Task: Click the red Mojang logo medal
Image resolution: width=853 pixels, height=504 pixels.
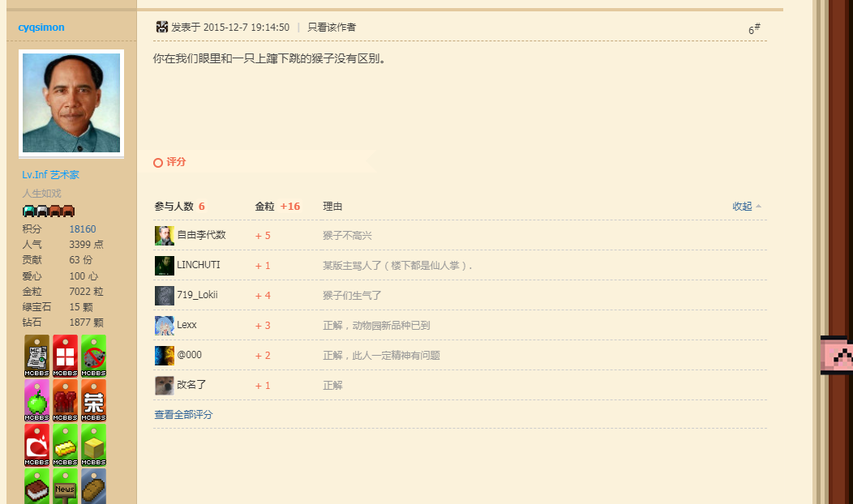Action: [37, 445]
